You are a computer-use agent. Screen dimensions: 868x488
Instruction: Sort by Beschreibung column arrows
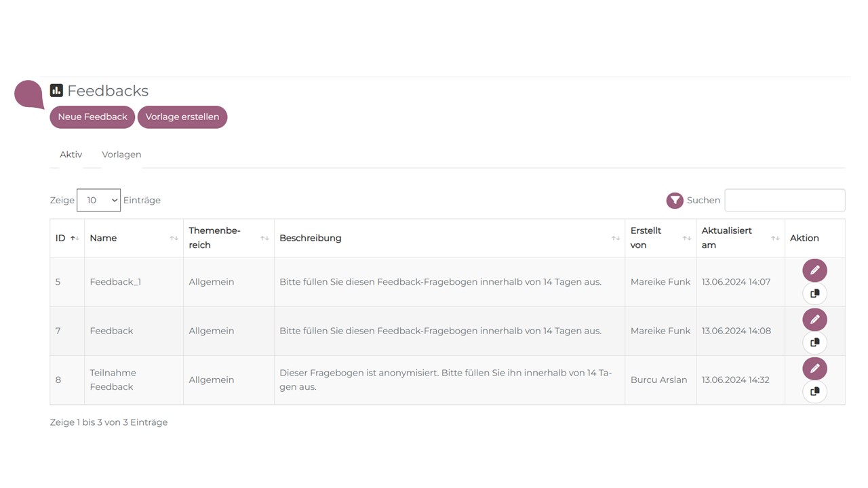pos(615,238)
